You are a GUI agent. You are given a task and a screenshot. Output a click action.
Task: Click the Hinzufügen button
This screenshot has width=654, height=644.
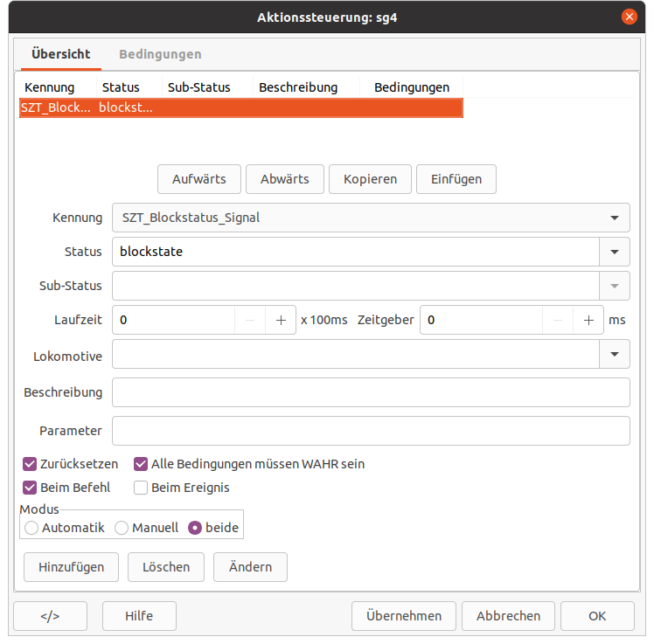71,567
